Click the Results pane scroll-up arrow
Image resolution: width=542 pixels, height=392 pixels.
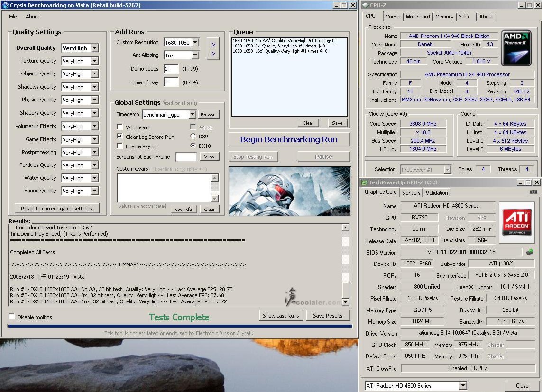click(x=345, y=227)
